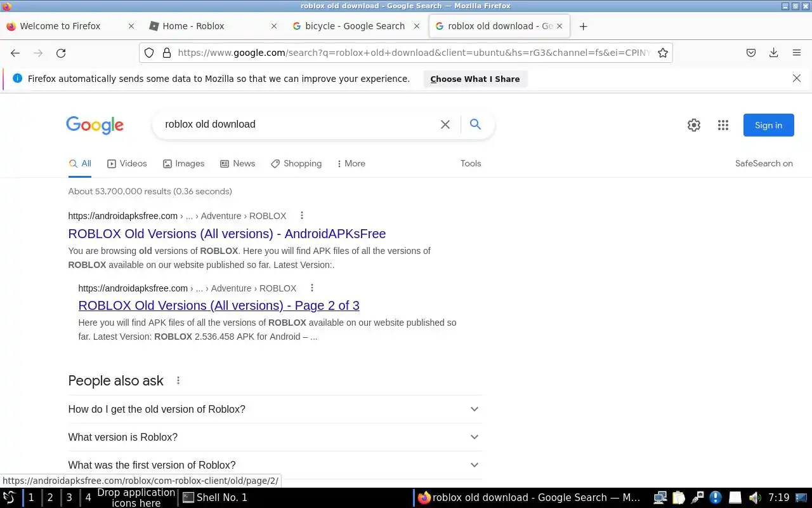Image resolution: width=812 pixels, height=508 pixels.
Task: Open the network tray icon
Action: point(660,498)
